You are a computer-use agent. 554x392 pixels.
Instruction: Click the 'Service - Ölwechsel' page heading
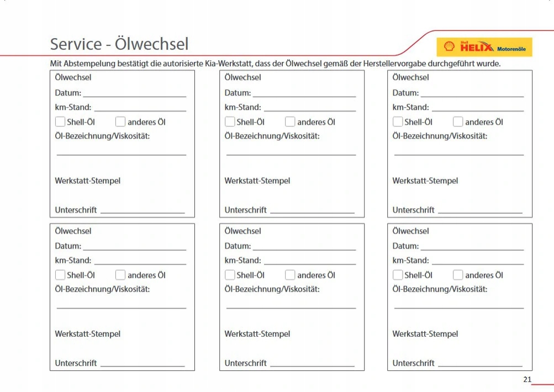click(119, 44)
